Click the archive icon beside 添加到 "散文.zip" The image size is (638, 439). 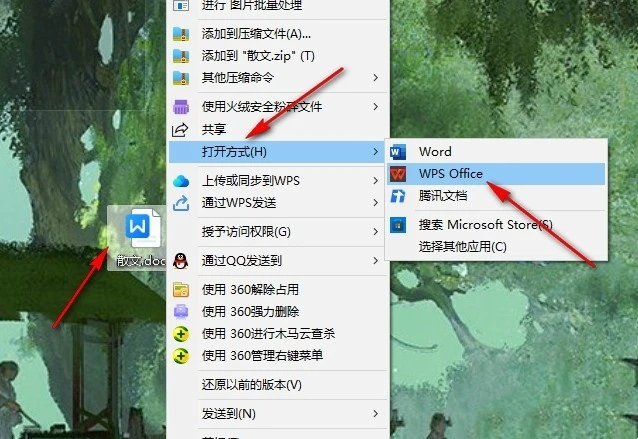tap(181, 56)
